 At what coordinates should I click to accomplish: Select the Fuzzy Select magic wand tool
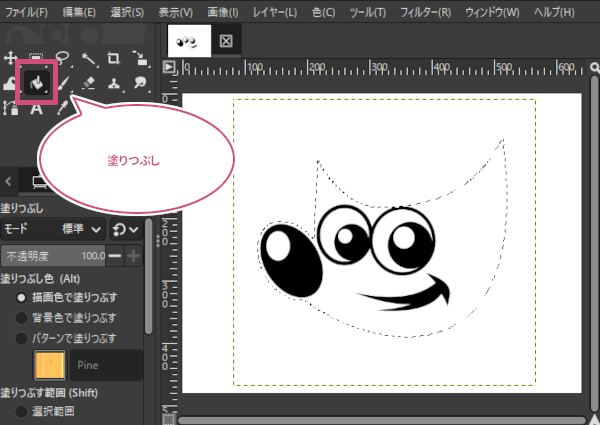coord(88,59)
